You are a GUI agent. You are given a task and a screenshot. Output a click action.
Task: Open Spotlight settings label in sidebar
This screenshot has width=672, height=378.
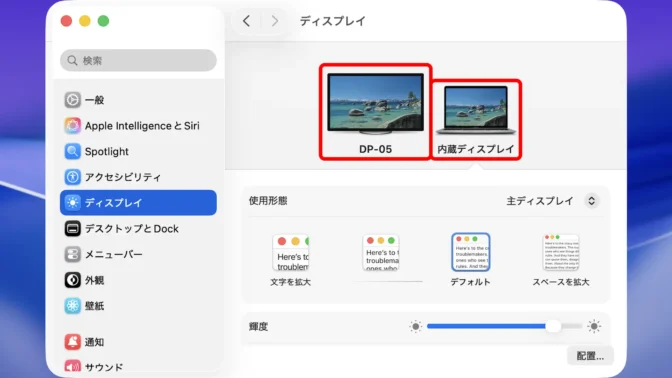tap(107, 151)
